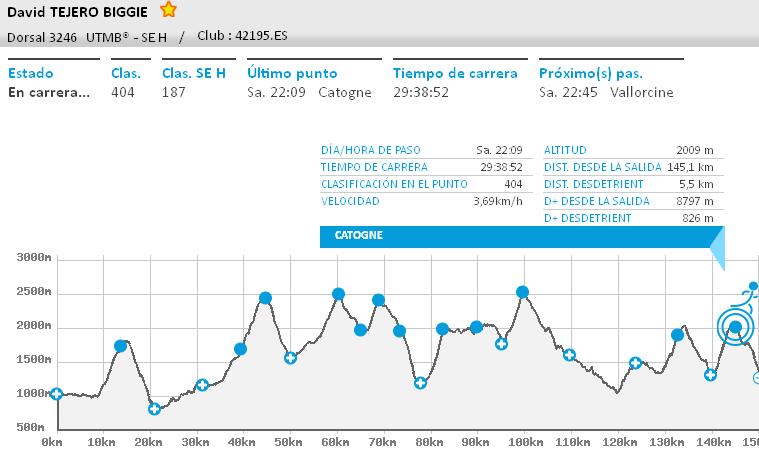Select the checkpoint dot at the 60km peak
Screen dimensions: 759x454
click(x=338, y=294)
